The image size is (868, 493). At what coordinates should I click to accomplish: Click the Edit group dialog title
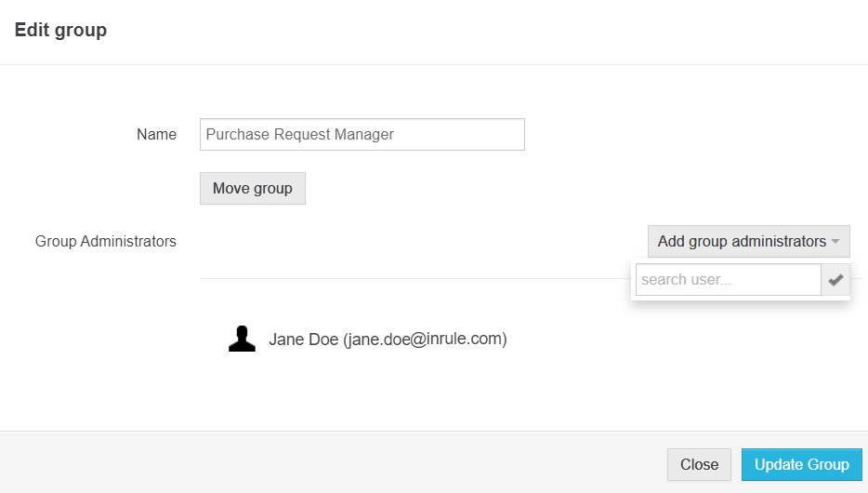(x=60, y=31)
